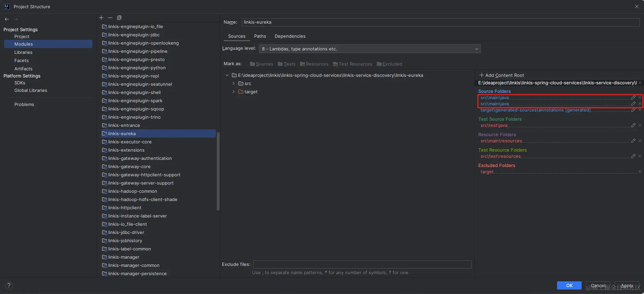Image resolution: width=644 pixels, height=294 pixels.
Task: Click the IntelliJ logo in title bar
Action: click(x=7, y=6)
